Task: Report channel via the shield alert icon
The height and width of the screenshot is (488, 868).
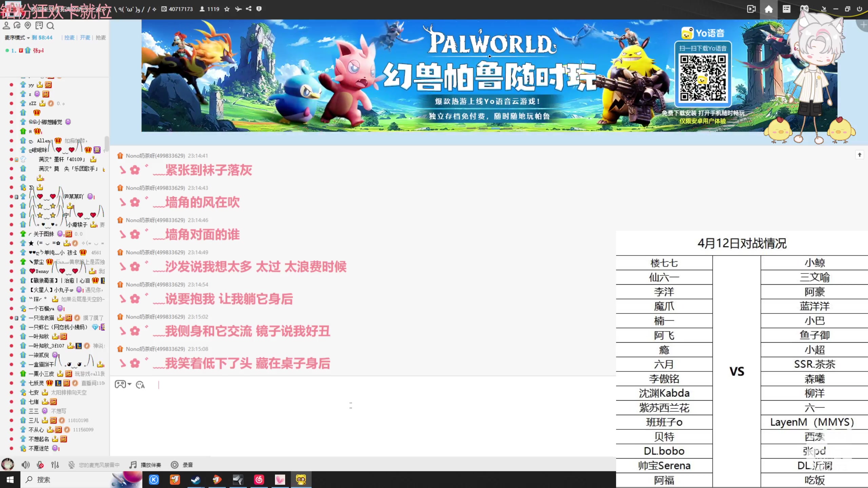Action: [x=259, y=9]
